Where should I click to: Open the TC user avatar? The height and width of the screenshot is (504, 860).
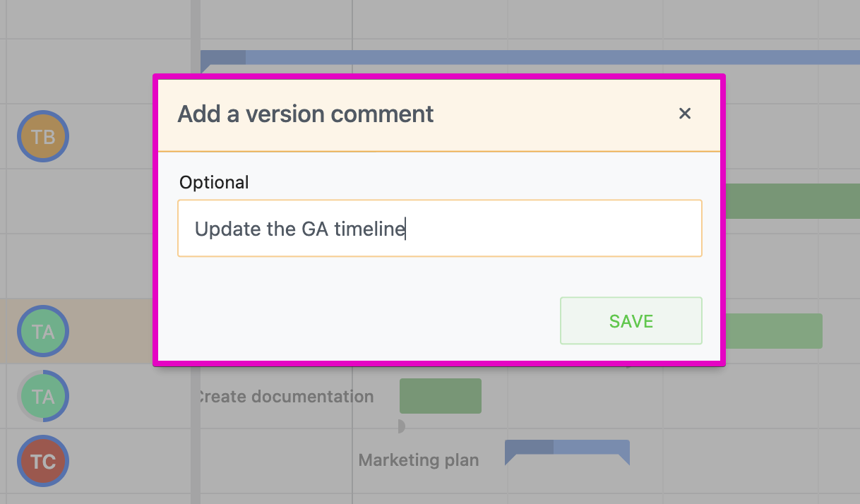(x=43, y=461)
